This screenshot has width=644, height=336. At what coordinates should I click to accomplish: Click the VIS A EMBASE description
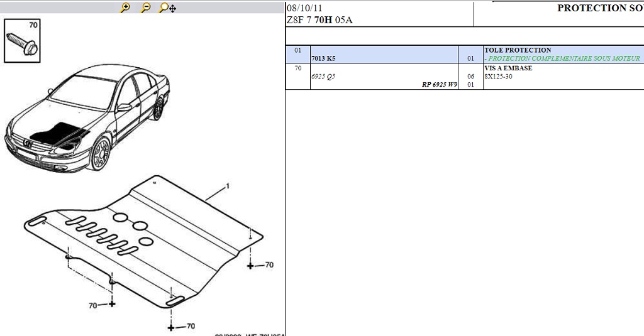point(508,68)
